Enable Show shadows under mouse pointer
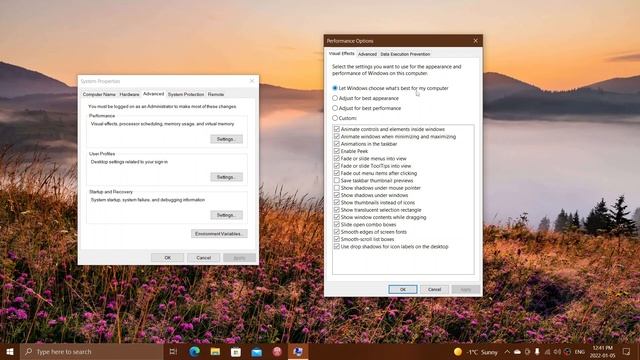The image size is (640, 360). (x=337, y=188)
